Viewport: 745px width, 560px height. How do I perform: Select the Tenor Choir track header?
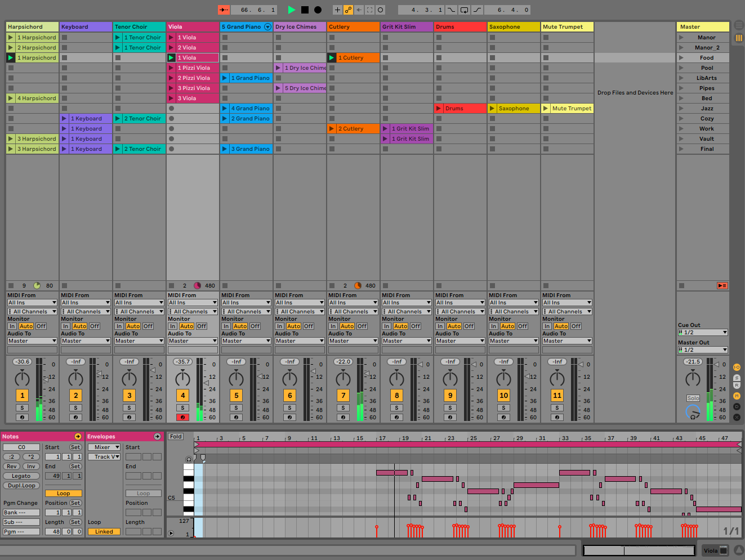tap(139, 26)
